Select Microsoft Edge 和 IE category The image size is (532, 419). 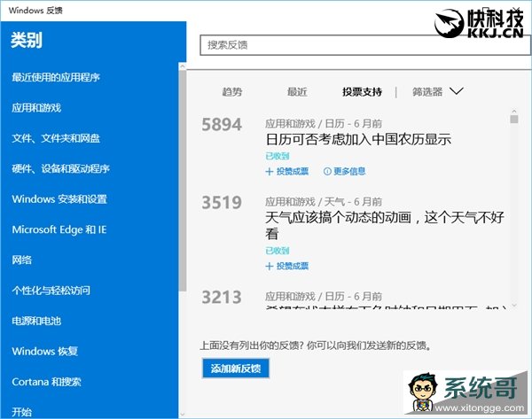pyautogui.click(x=59, y=229)
